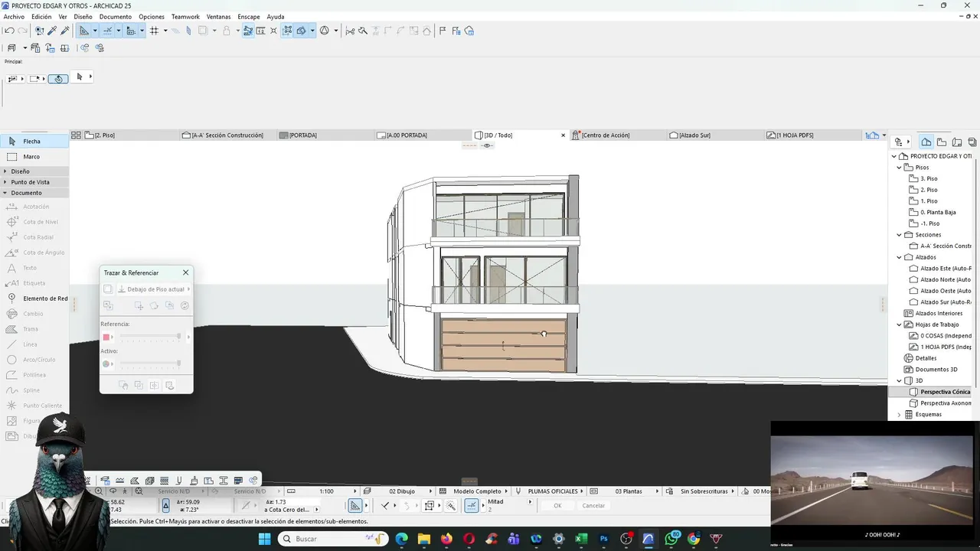The height and width of the screenshot is (551, 980).
Task: Click the Windows Start button
Action: [x=264, y=539]
